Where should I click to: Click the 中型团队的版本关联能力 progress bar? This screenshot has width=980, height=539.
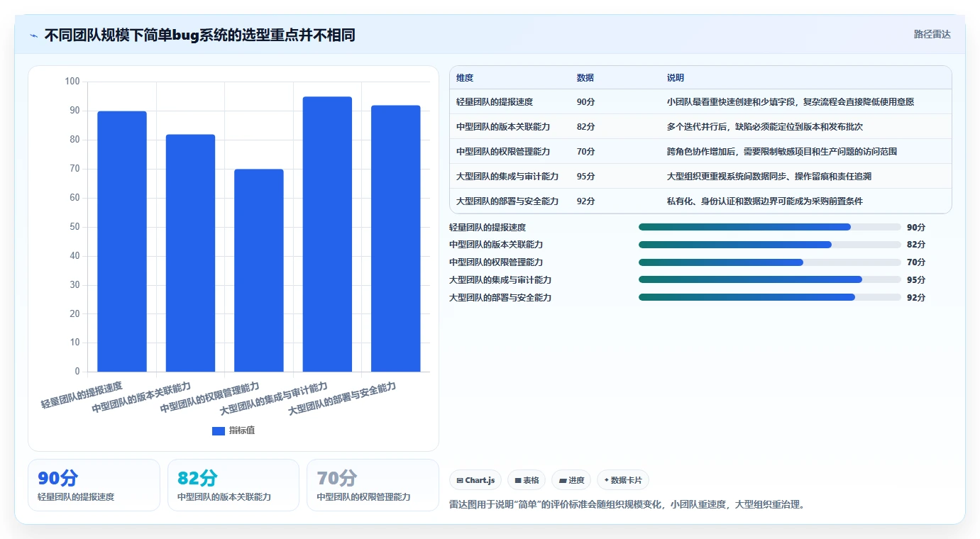tap(769, 245)
